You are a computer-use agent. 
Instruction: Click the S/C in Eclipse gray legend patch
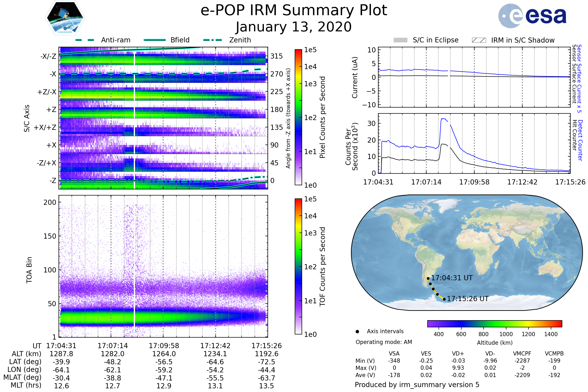400,40
